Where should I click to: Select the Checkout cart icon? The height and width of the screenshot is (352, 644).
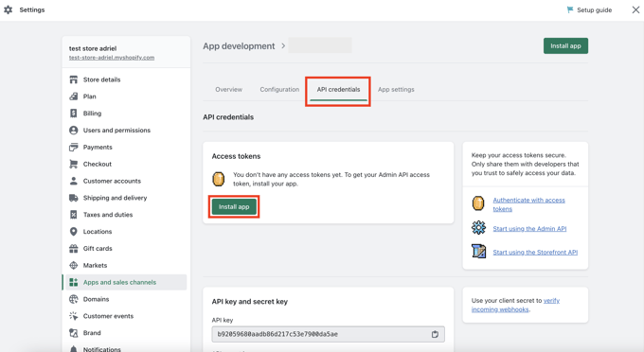point(74,164)
